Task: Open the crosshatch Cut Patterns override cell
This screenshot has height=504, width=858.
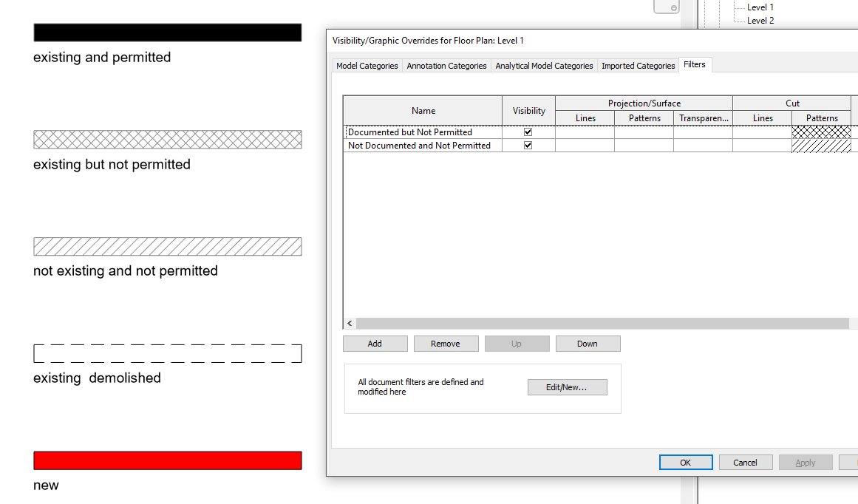Action: 820,132
